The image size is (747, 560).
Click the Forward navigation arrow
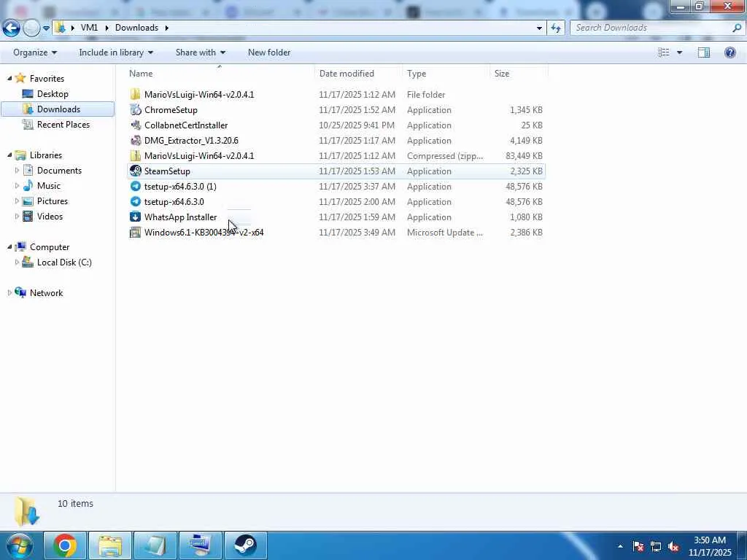(x=31, y=28)
